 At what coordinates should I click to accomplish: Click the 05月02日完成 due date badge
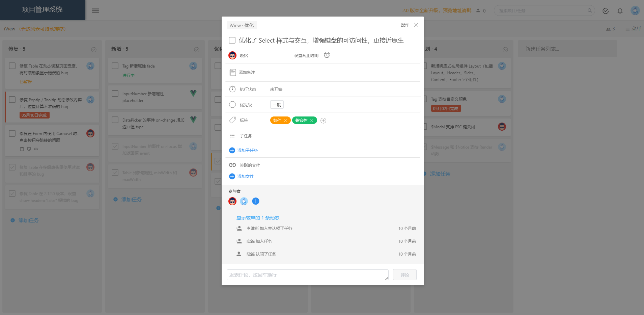(x=446, y=109)
